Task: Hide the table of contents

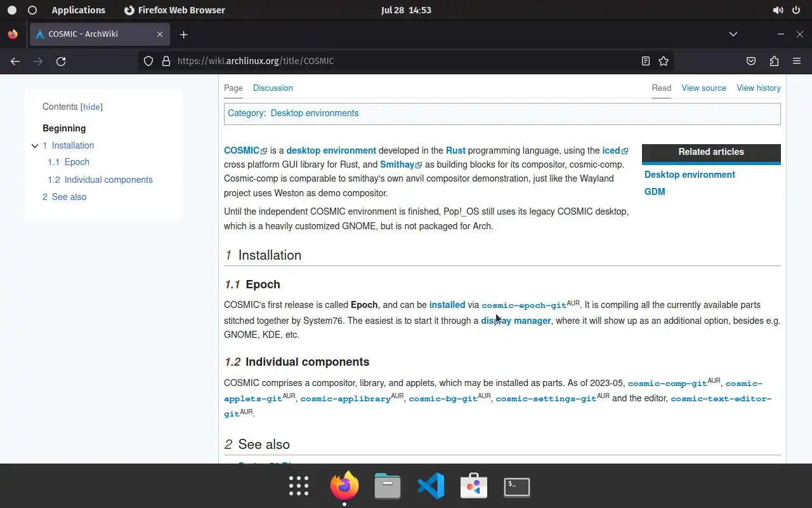Action: (x=92, y=107)
